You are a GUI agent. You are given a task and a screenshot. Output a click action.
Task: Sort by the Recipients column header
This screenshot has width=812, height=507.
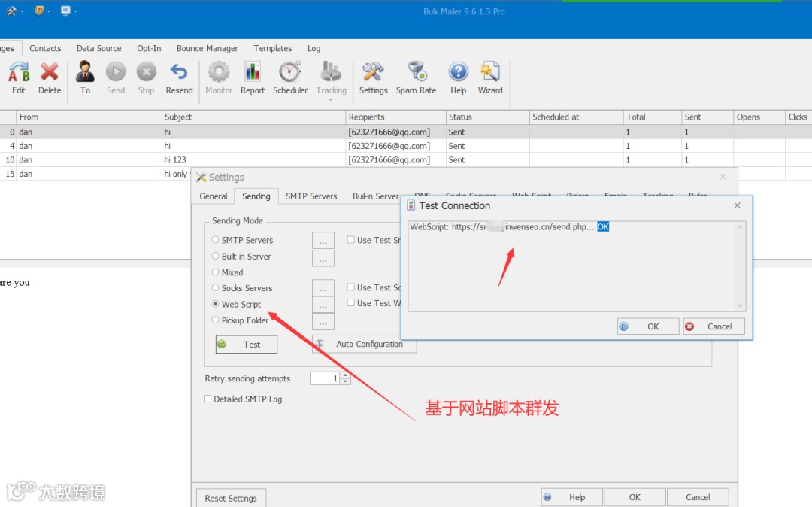pyautogui.click(x=395, y=117)
